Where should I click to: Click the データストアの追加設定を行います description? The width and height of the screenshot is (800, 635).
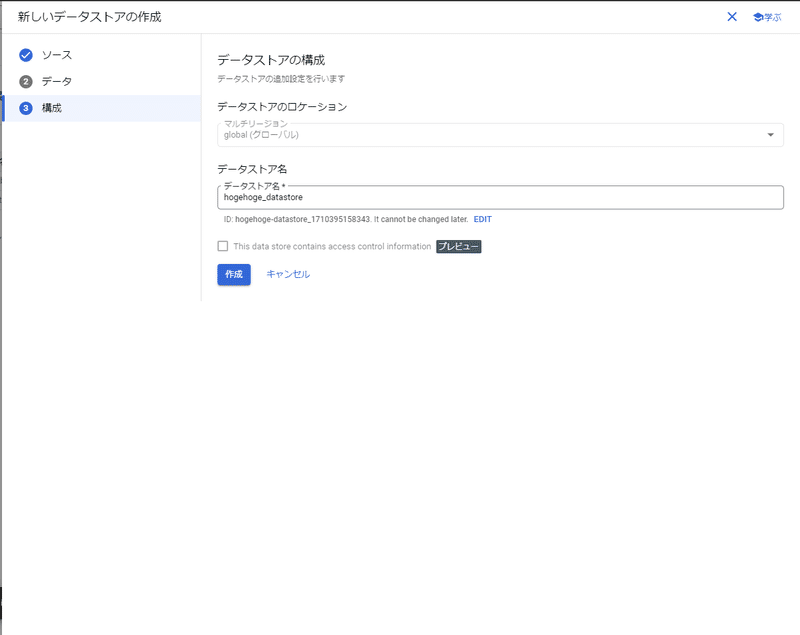click(x=281, y=79)
